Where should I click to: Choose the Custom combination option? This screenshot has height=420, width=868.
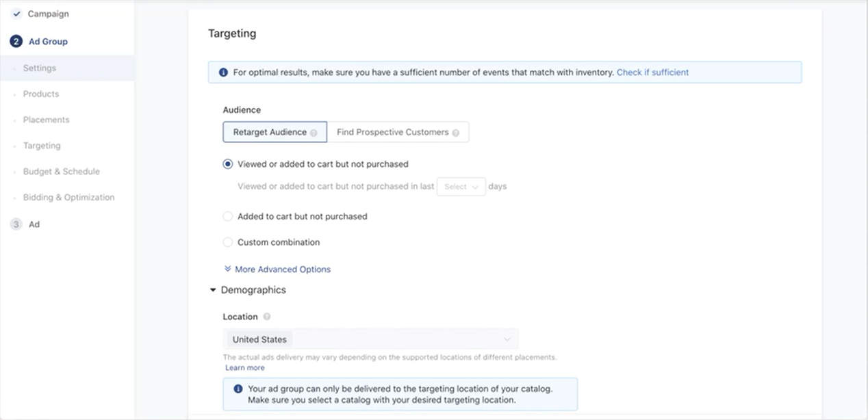coord(227,241)
